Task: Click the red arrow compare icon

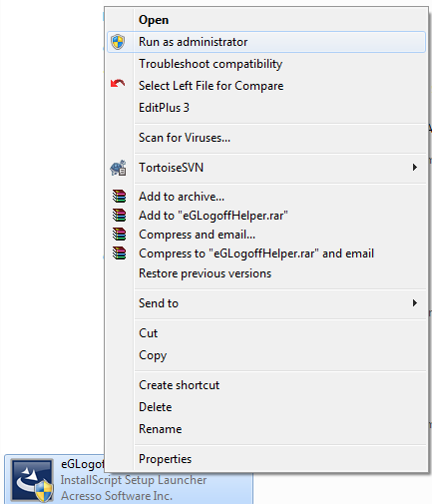Action: 118,84
